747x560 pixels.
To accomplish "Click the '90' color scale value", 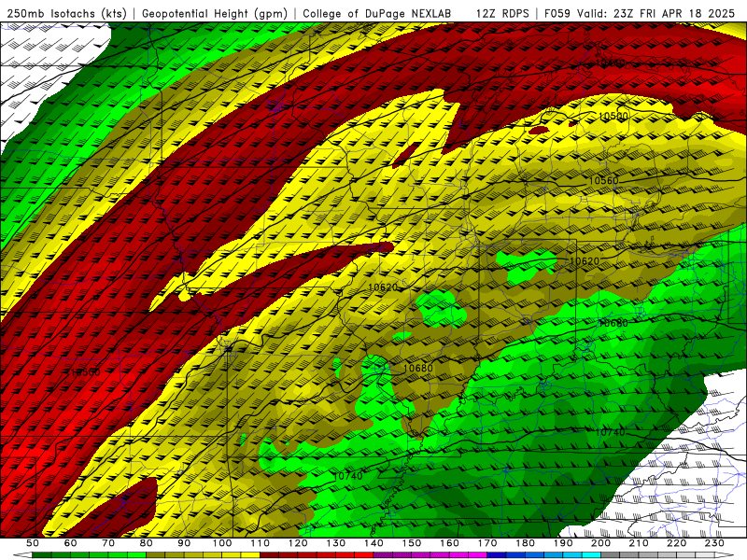I will [x=184, y=543].
